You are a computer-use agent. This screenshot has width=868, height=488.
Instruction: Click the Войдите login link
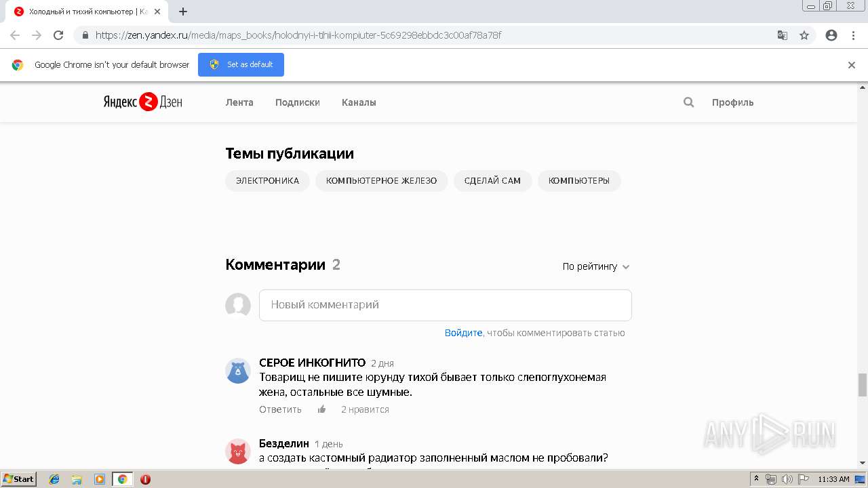463,333
